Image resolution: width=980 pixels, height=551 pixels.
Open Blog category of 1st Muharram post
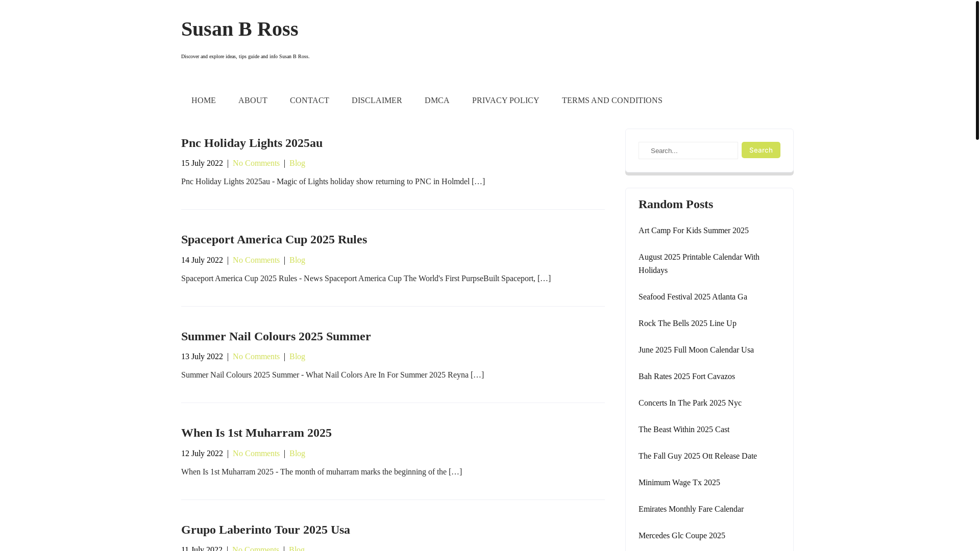(x=297, y=454)
